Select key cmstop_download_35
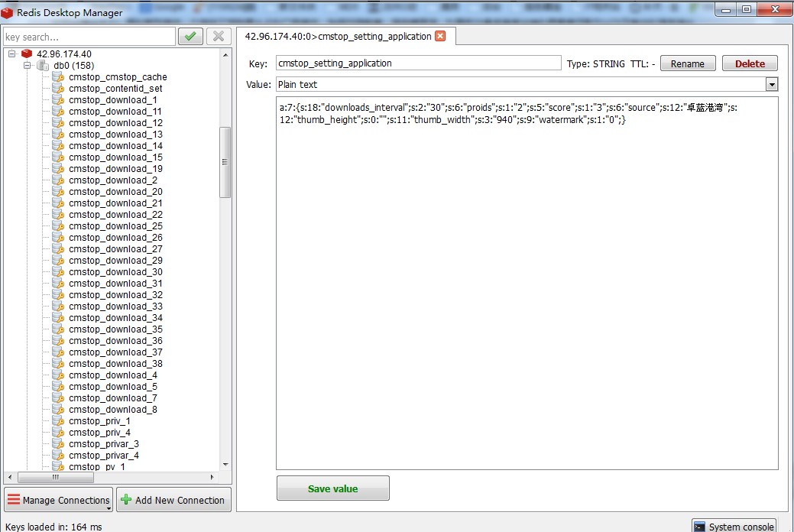794x532 pixels. [x=115, y=329]
